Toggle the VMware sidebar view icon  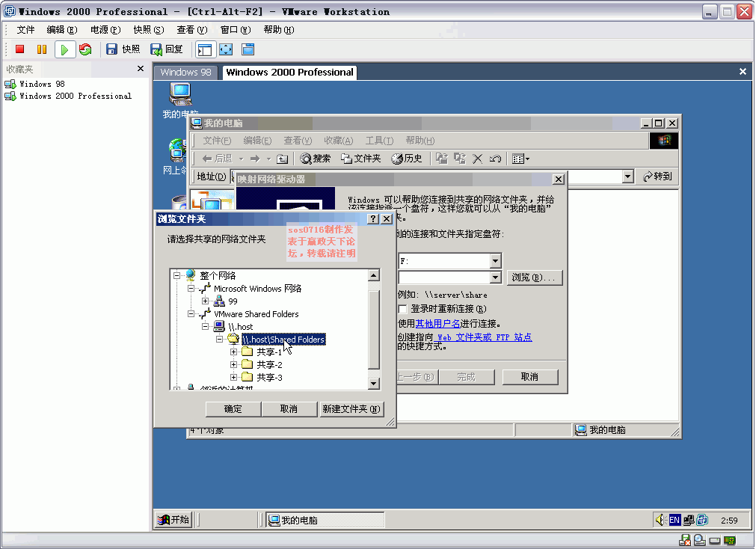(x=205, y=49)
